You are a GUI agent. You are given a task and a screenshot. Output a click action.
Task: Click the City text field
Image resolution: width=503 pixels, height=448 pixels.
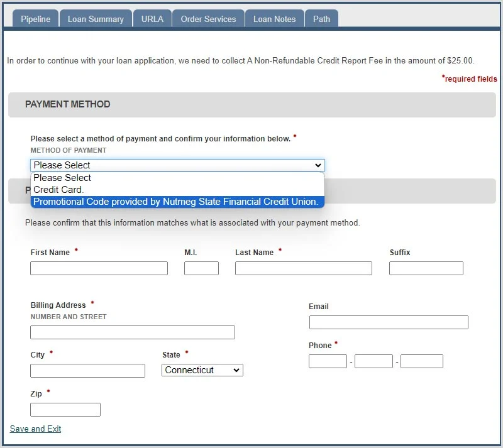tap(87, 371)
